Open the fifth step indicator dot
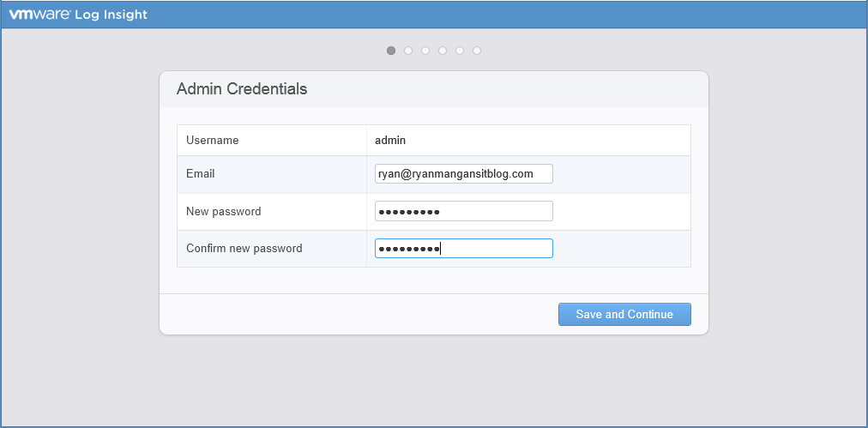The height and width of the screenshot is (428, 868). [x=460, y=51]
